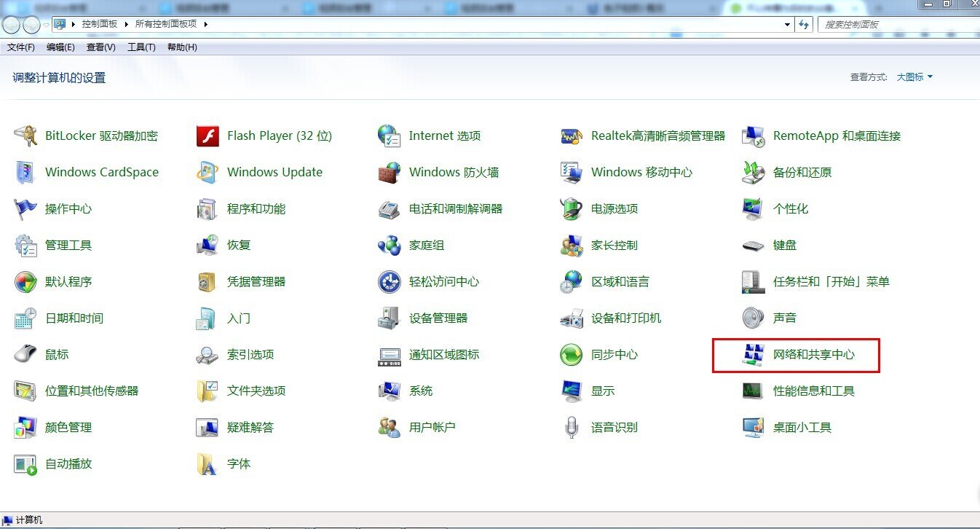Open 默认程序 icon
980x529 pixels.
(25, 281)
